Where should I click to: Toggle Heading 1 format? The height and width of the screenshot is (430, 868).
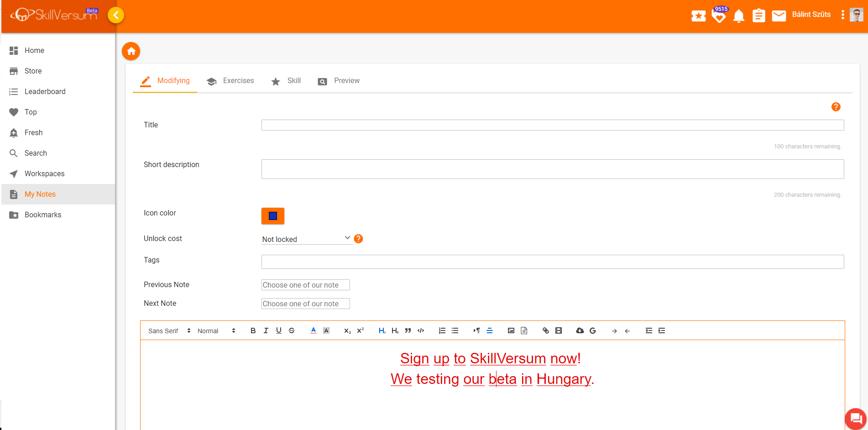point(382,330)
